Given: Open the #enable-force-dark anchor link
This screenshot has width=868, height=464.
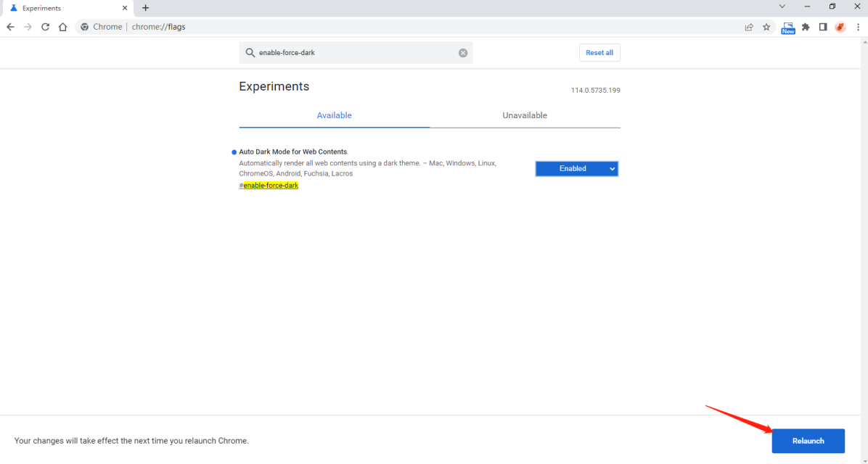Looking at the screenshot, I should (269, 186).
